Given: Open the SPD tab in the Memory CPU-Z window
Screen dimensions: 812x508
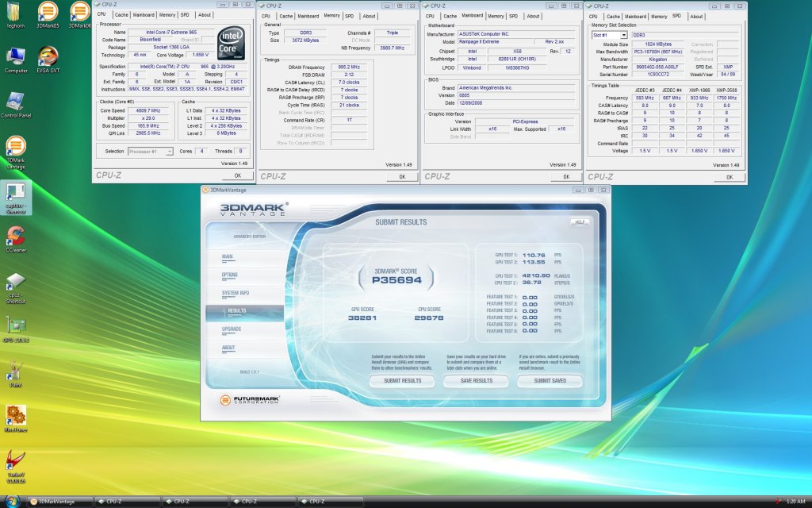Looking at the screenshot, I should tap(350, 16).
